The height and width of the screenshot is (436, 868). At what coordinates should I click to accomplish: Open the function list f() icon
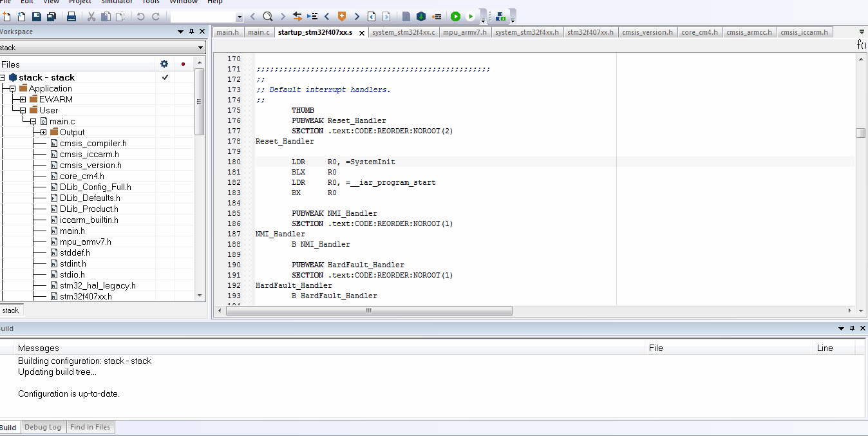[x=862, y=44]
